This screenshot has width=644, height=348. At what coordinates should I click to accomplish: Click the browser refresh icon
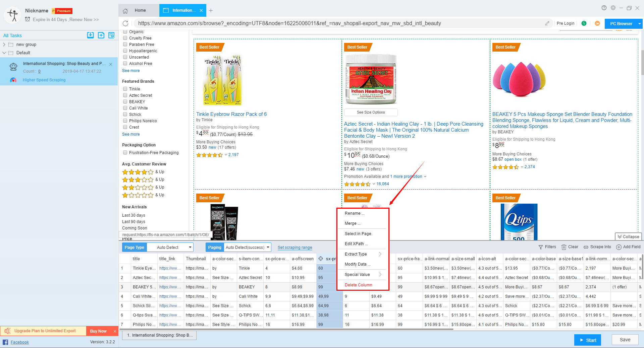point(125,23)
